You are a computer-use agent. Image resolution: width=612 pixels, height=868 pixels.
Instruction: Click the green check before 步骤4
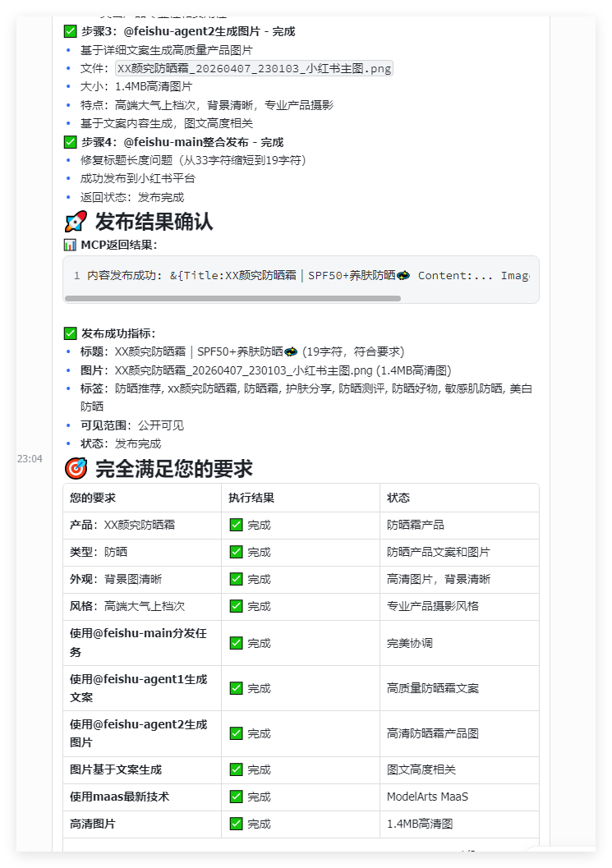coord(71,142)
